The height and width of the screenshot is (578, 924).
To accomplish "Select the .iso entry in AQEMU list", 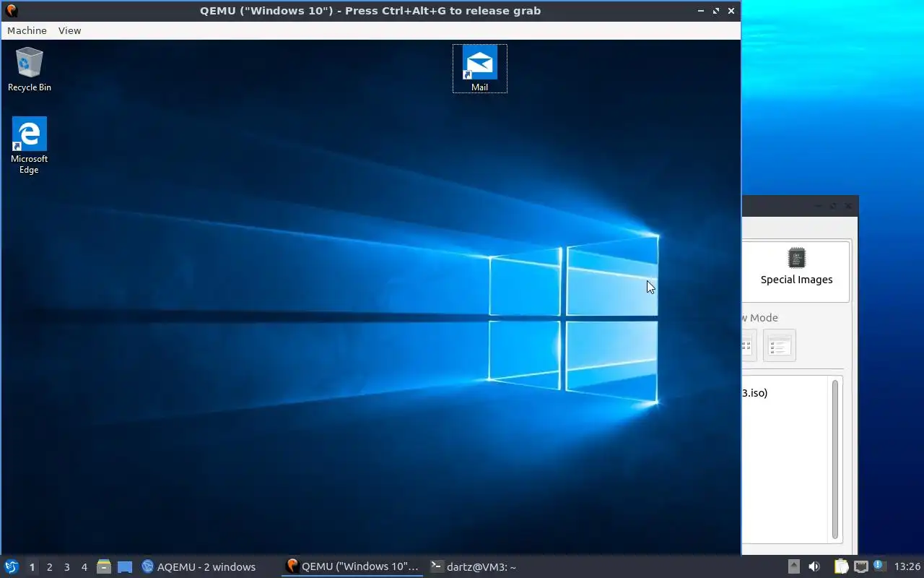I will tap(754, 393).
